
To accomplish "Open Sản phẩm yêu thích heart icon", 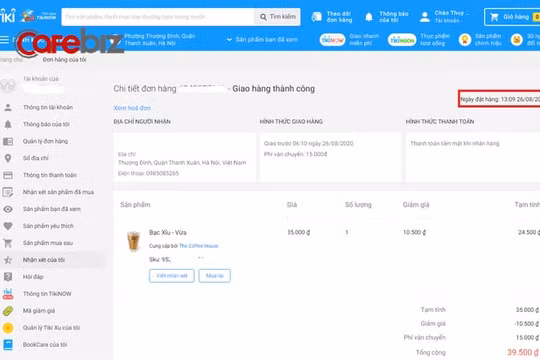I will [x=8, y=226].
